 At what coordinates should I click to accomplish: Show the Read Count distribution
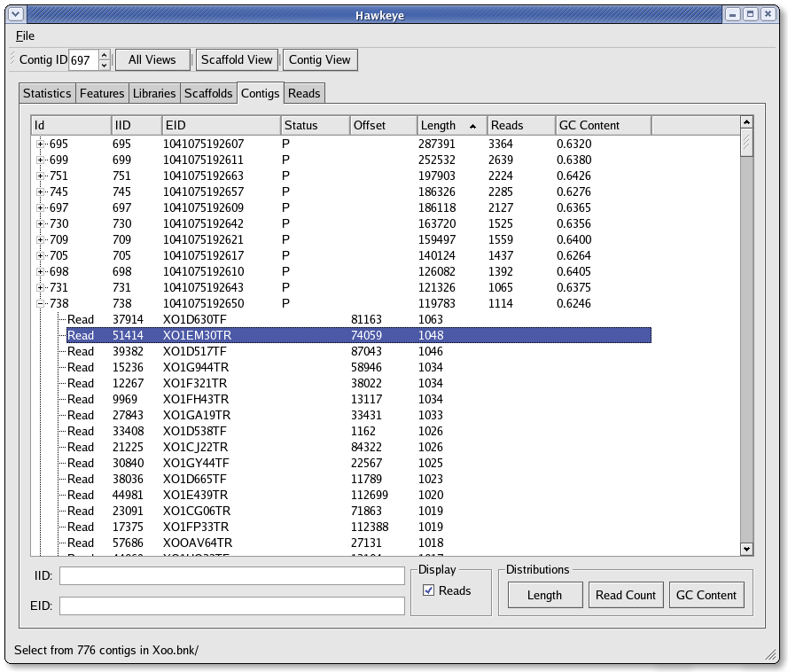[x=625, y=595]
